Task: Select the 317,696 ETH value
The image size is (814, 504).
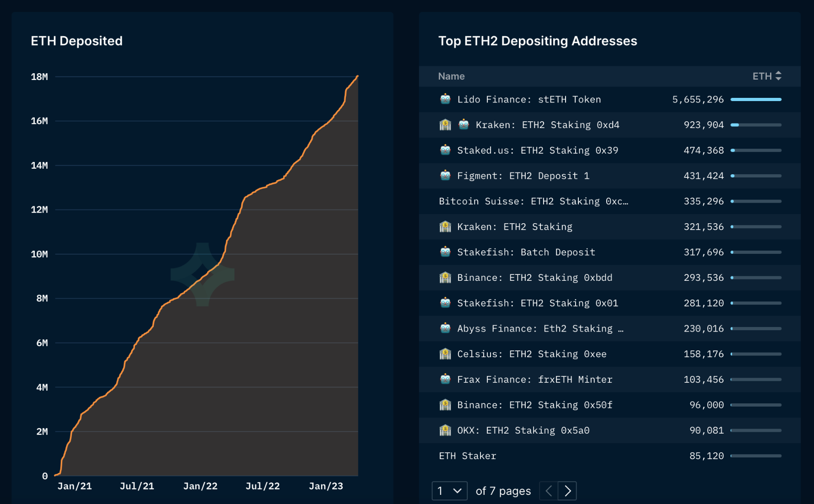Action: coord(703,252)
